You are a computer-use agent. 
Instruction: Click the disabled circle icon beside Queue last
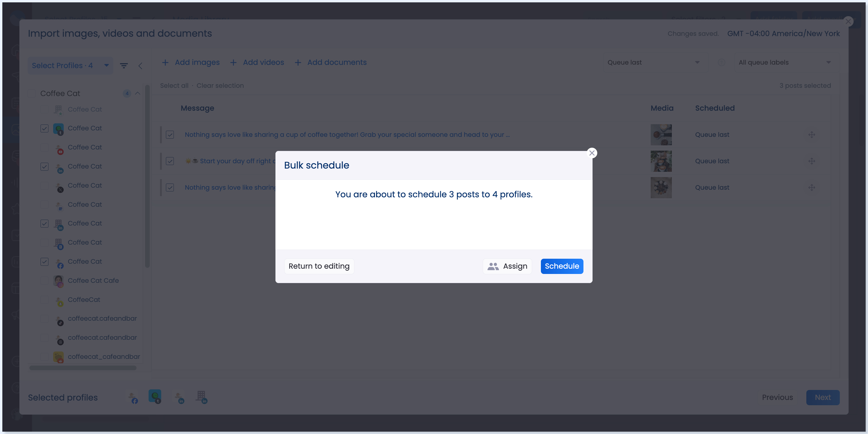721,62
